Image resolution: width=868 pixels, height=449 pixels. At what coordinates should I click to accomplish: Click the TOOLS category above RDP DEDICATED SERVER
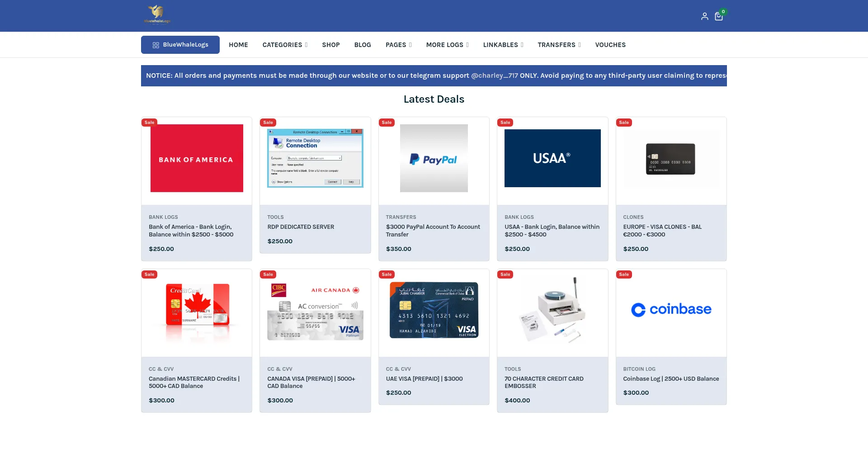[275, 217]
